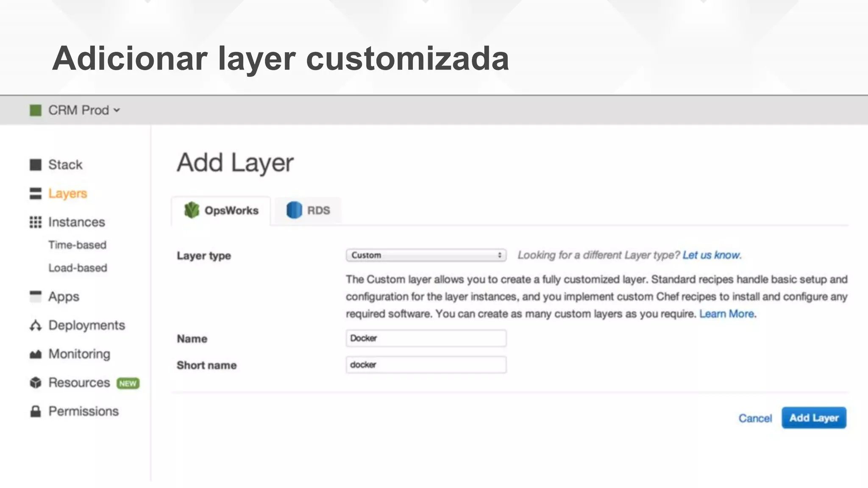Viewport: 868px width, 488px height.
Task: Open Time-based instances
Action: (x=78, y=245)
